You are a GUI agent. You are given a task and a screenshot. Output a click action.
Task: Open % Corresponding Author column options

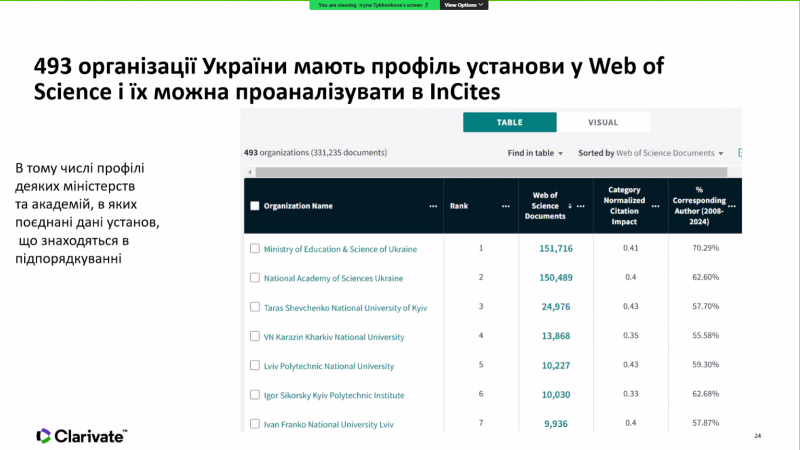pos(732,206)
